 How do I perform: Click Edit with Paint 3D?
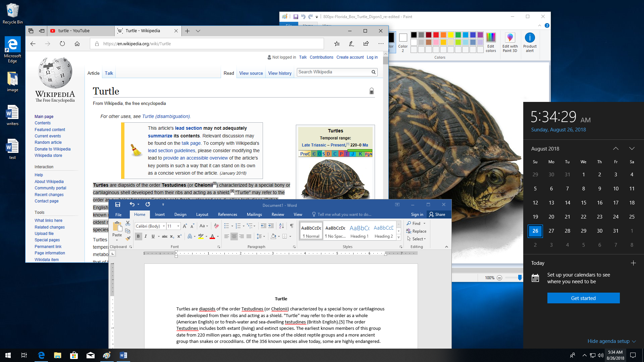point(509,43)
